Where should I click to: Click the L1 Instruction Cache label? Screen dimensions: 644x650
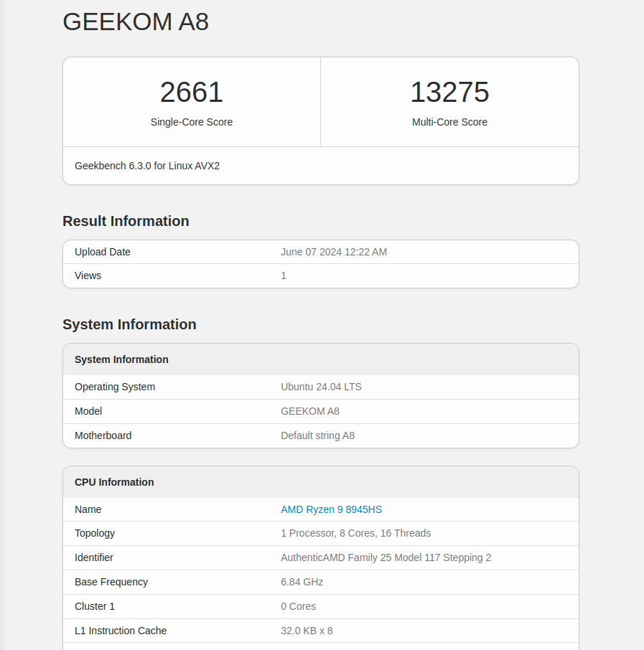(x=121, y=631)
